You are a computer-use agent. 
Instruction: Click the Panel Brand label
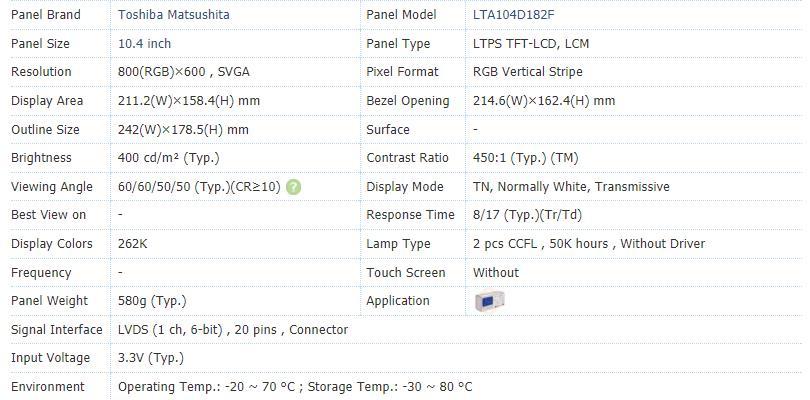tap(45, 14)
